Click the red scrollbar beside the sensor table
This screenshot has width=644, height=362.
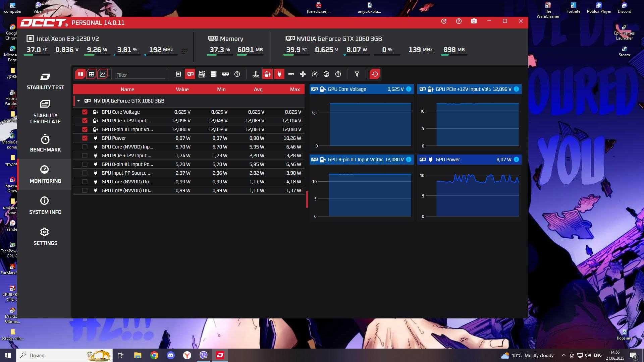click(x=307, y=199)
